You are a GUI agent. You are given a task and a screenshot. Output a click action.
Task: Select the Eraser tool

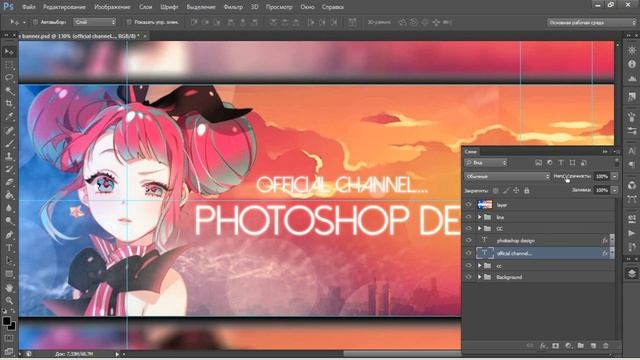pos(9,182)
